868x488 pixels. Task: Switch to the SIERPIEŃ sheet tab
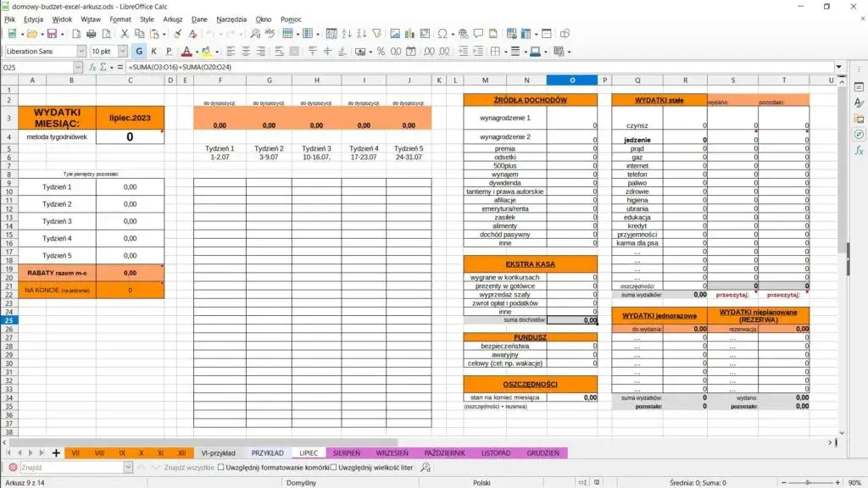[347, 453]
